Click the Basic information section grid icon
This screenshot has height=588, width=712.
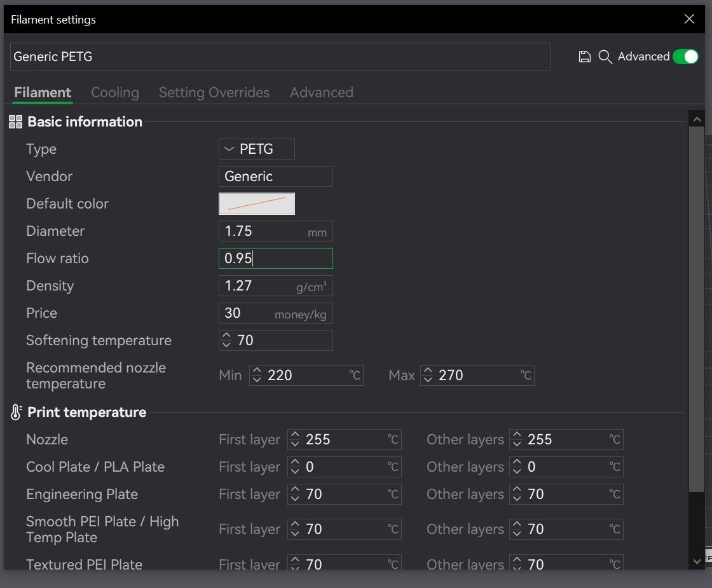(15, 121)
